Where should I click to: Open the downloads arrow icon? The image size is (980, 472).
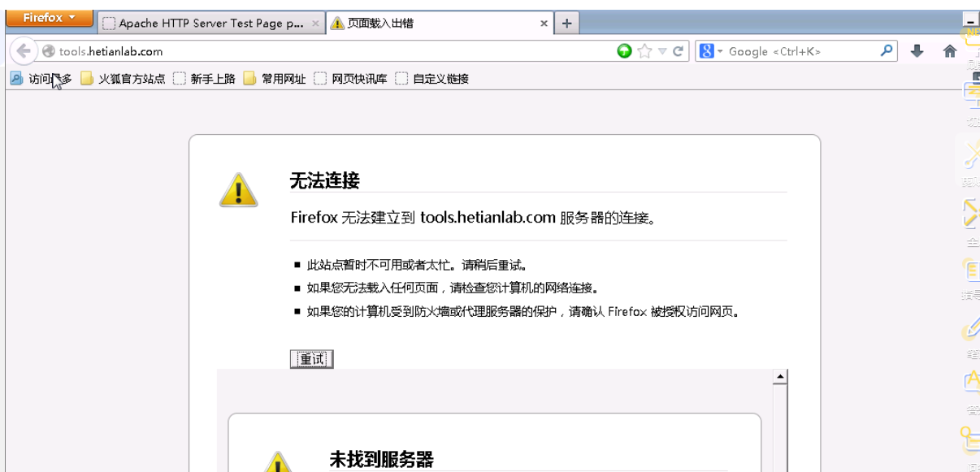pos(917,51)
